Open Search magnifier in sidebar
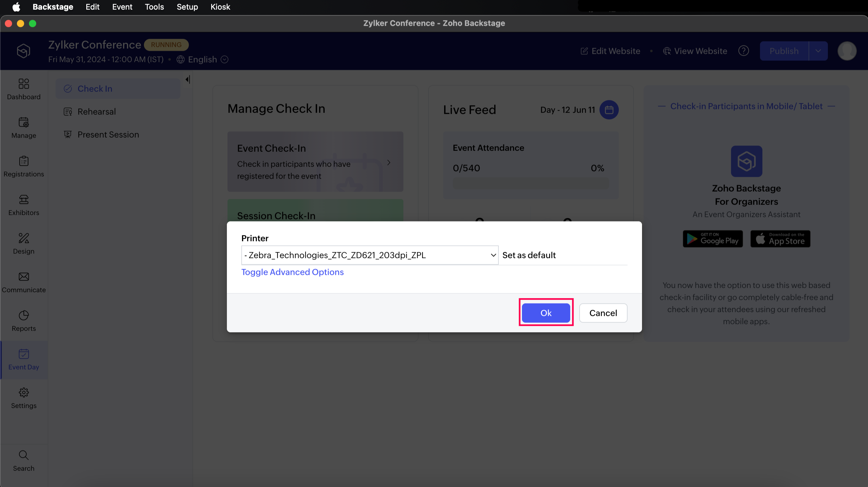Screen dimensions: 868x487 coord(24,455)
